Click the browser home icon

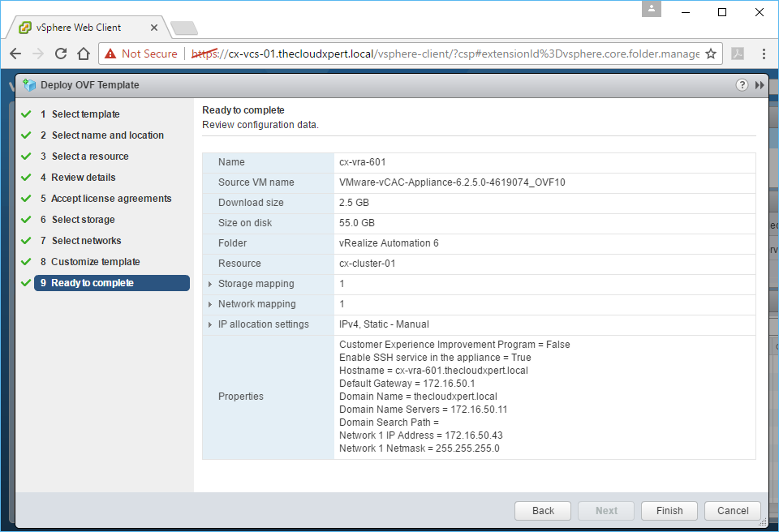[83, 54]
